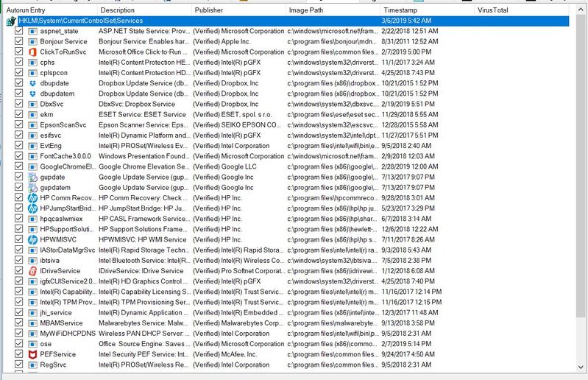Click the service icon beside jhi_service

point(32,313)
